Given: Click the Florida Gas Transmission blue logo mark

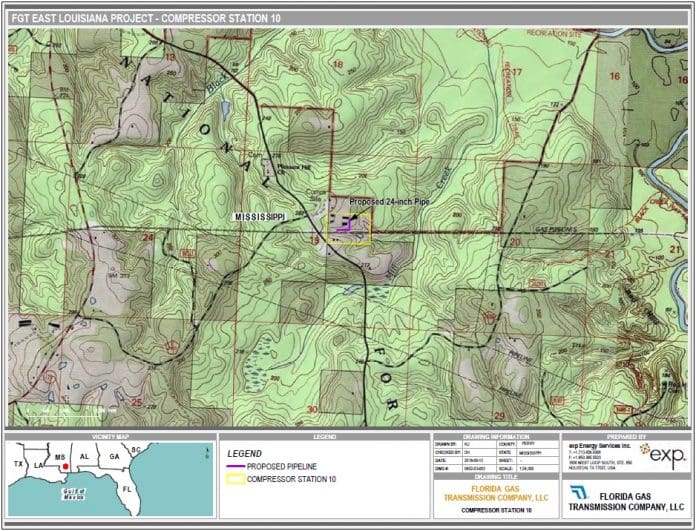Looking at the screenshot, I should tap(579, 492).
